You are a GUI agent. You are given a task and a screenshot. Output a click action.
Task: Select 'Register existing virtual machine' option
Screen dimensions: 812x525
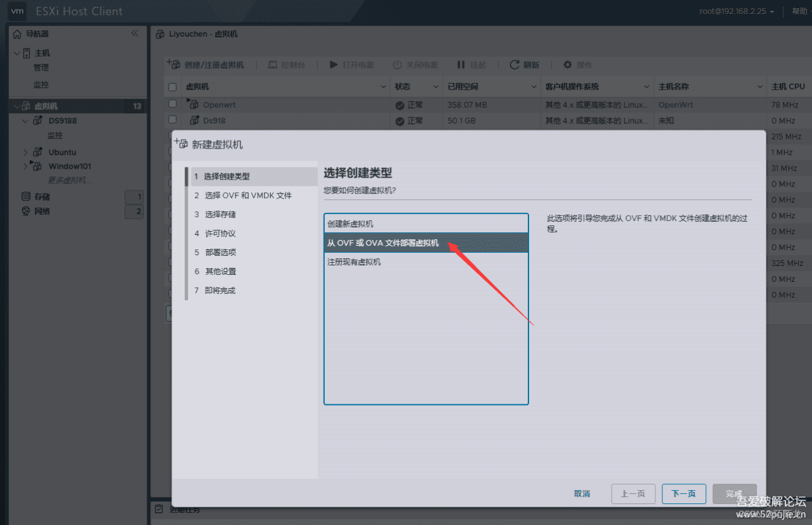point(426,262)
